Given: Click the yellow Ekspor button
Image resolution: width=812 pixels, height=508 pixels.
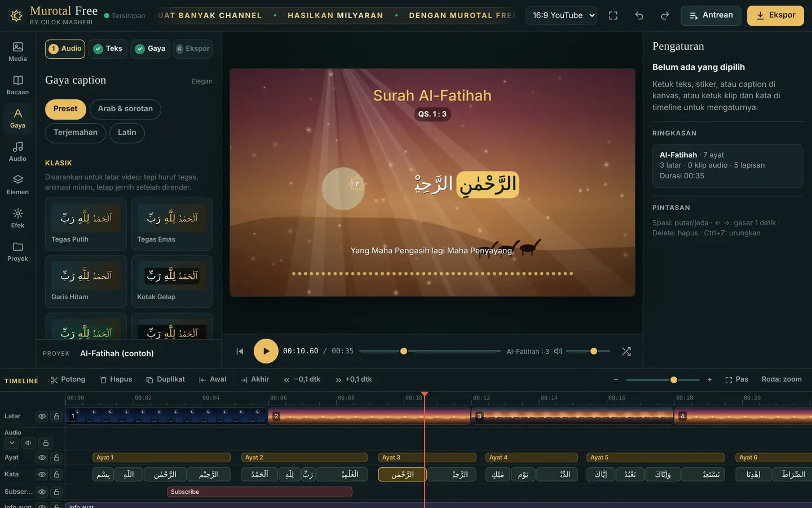Looking at the screenshot, I should [775, 16].
